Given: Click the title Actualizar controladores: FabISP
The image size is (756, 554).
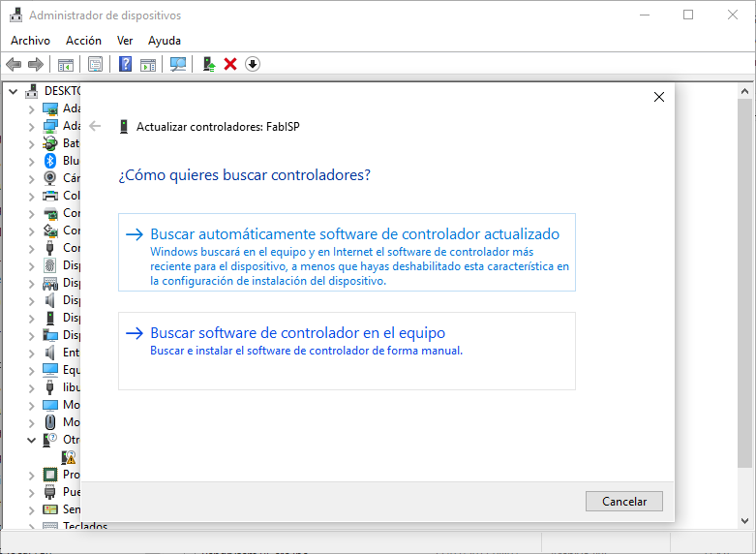Looking at the screenshot, I should (218, 127).
